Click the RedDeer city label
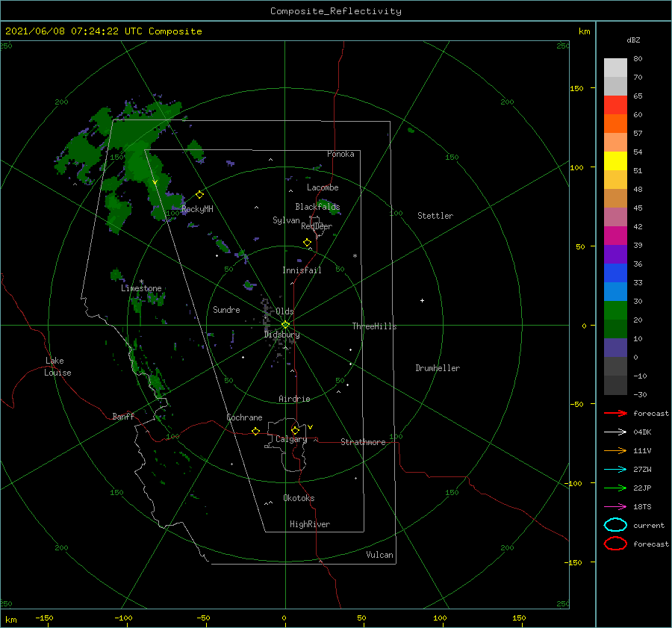 pos(317,226)
